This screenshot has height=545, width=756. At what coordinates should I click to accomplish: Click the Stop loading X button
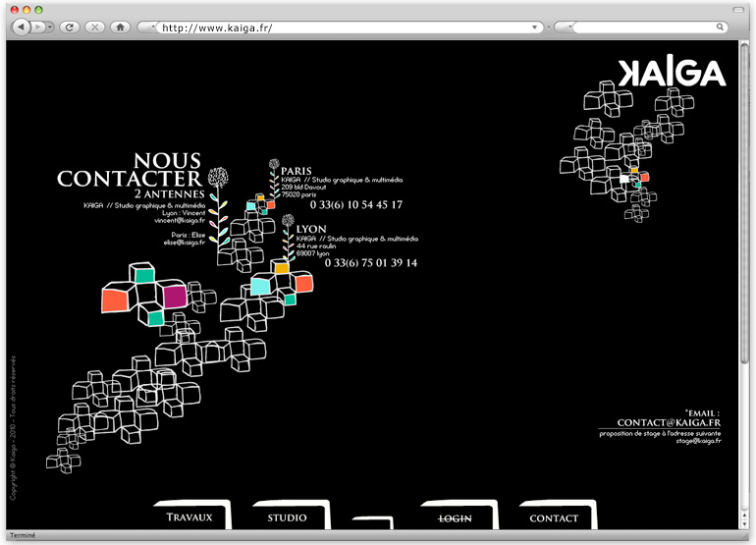(95, 27)
